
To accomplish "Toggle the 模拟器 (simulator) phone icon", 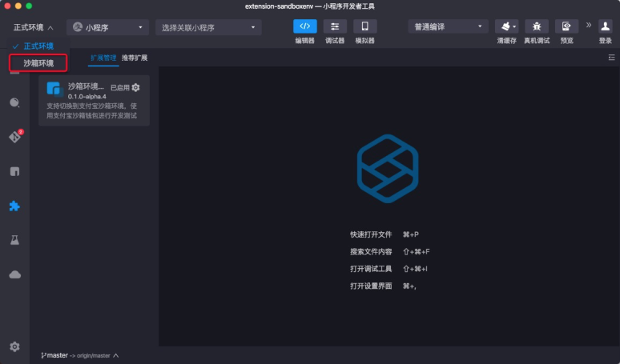I will pyautogui.click(x=364, y=26).
